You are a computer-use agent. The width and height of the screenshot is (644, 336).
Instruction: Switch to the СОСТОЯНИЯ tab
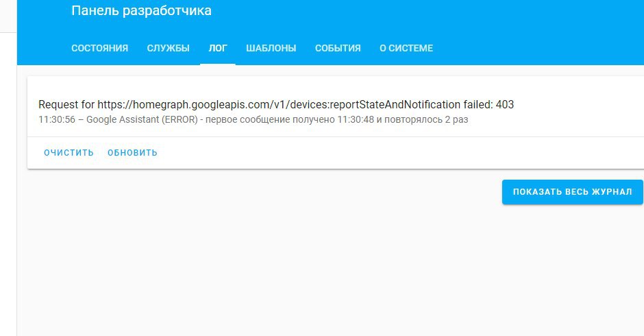100,48
